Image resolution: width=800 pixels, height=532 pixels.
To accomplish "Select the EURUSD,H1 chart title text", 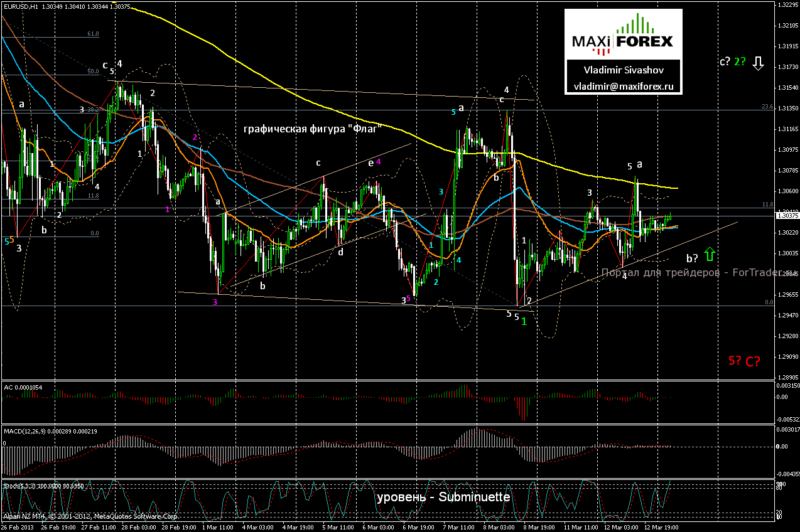I will tap(23, 6).
